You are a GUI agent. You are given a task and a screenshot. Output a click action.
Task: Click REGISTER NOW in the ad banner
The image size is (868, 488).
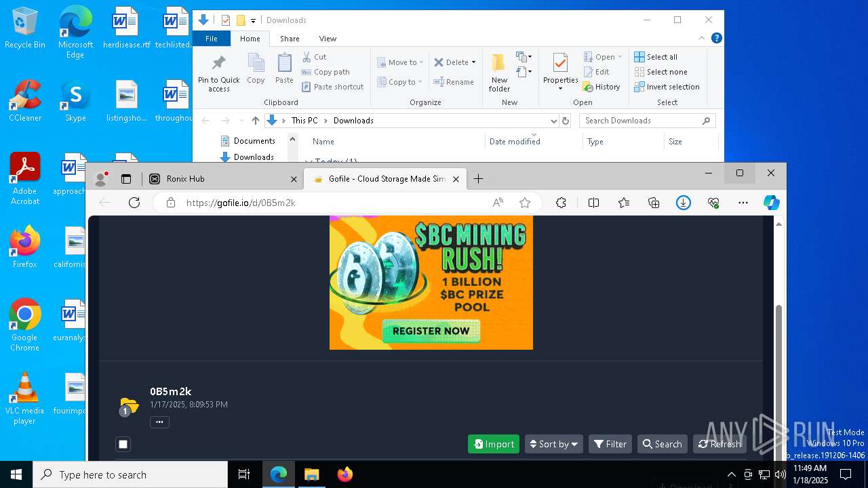431,331
